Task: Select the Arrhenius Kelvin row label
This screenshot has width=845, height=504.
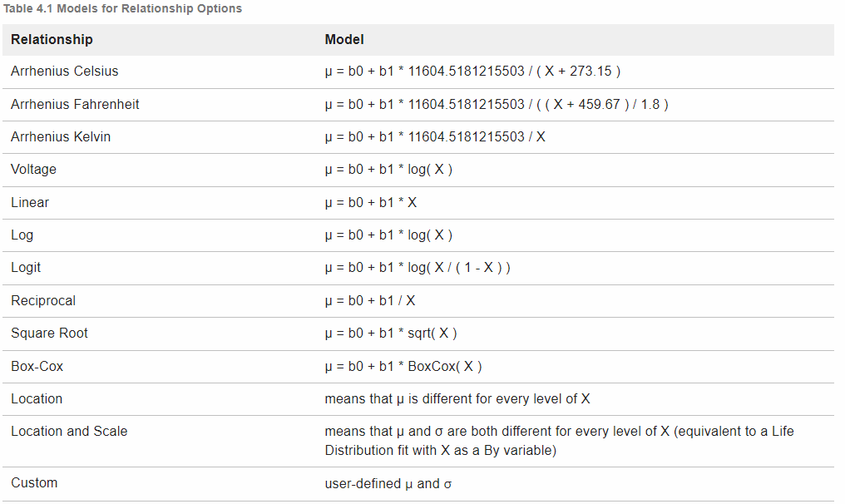Action: pyautogui.click(x=60, y=137)
